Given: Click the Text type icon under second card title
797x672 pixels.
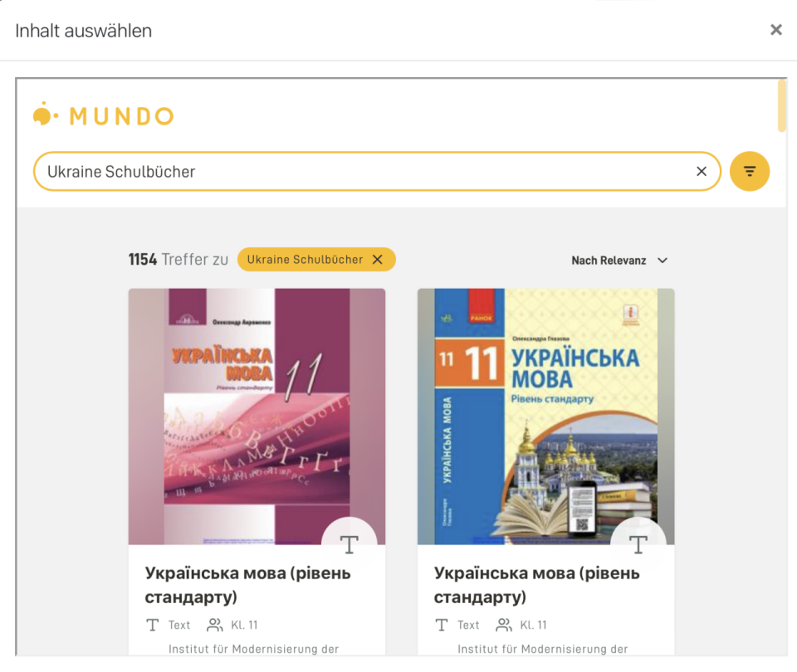Looking at the screenshot, I should [442, 625].
